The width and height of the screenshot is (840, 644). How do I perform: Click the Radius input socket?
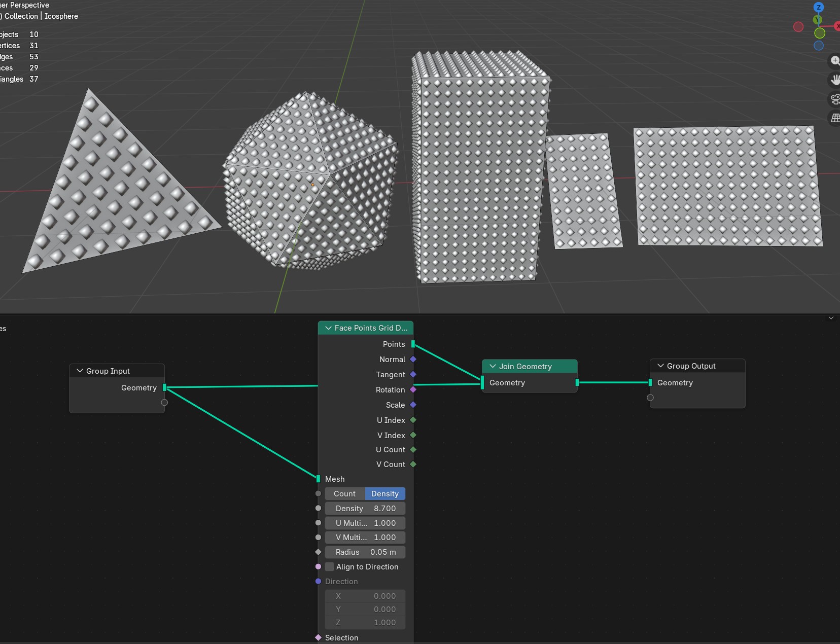318,552
